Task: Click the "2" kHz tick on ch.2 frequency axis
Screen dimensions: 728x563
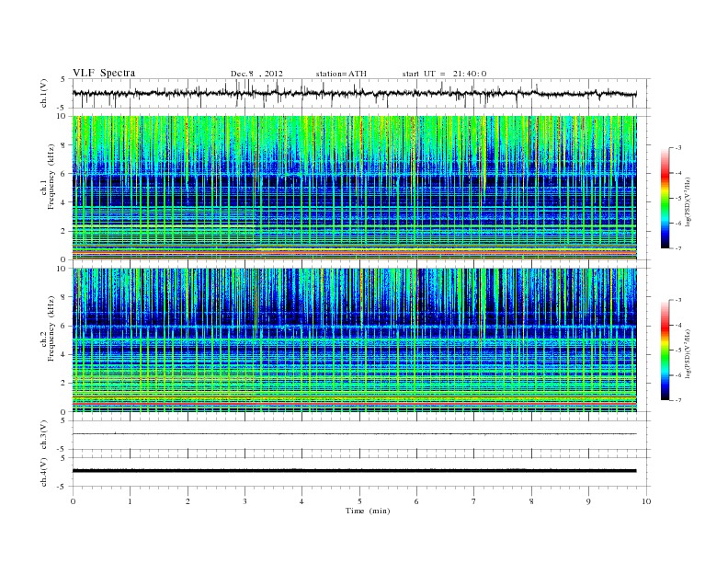Action: (x=64, y=384)
